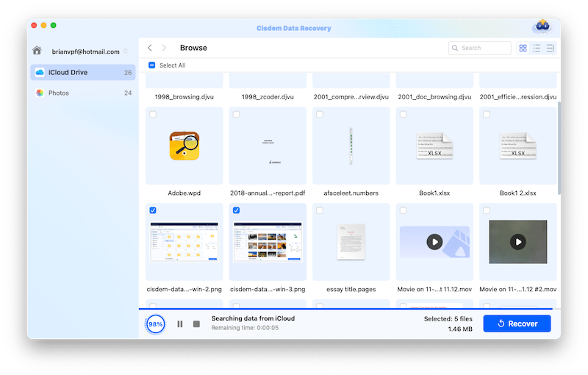
Task: Click the Book1.xlsx file icon
Action: click(x=434, y=146)
